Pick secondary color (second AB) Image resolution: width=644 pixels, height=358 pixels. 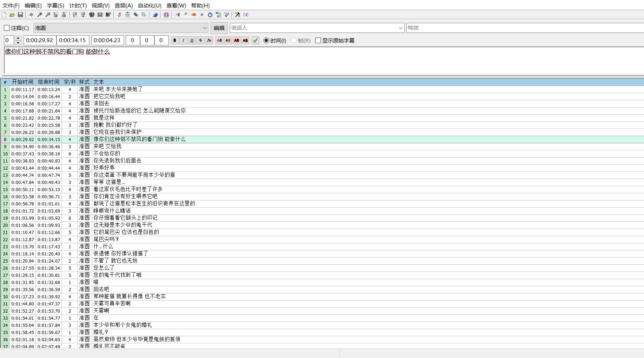pos(228,40)
